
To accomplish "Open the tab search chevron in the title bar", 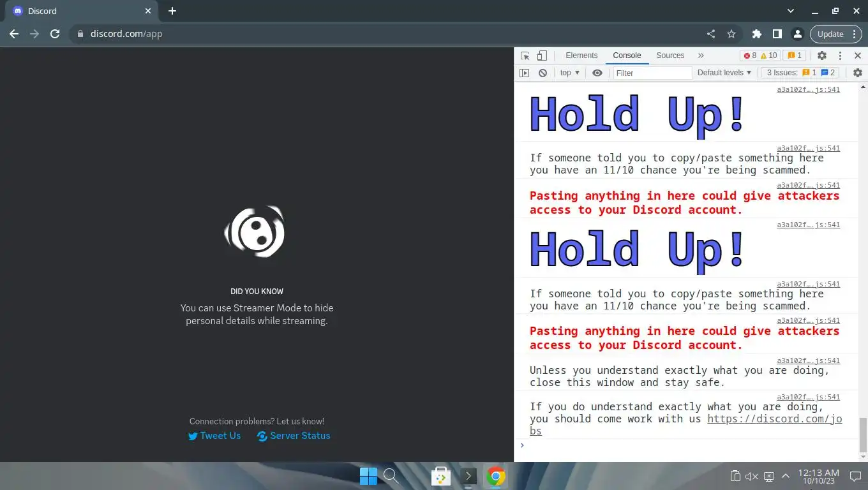I will [791, 11].
